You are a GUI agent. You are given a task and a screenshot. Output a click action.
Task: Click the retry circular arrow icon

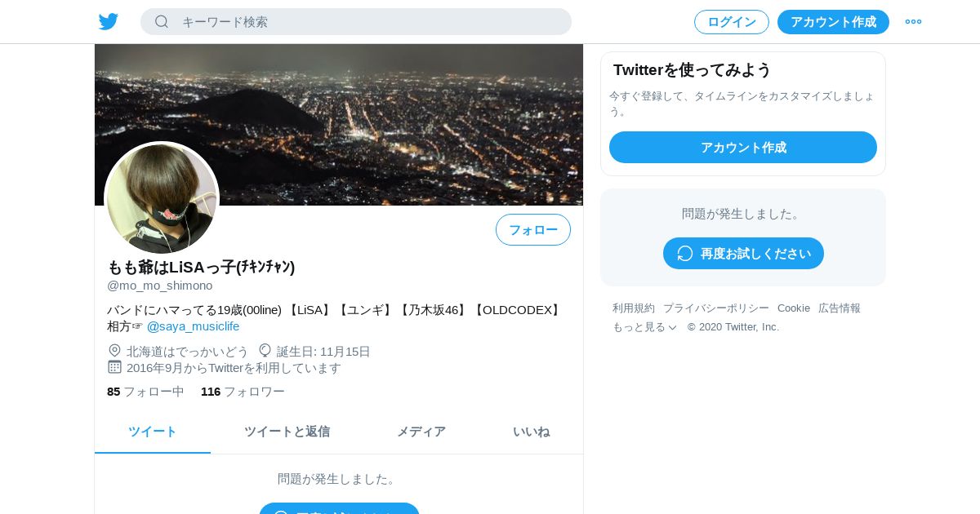pos(685,254)
